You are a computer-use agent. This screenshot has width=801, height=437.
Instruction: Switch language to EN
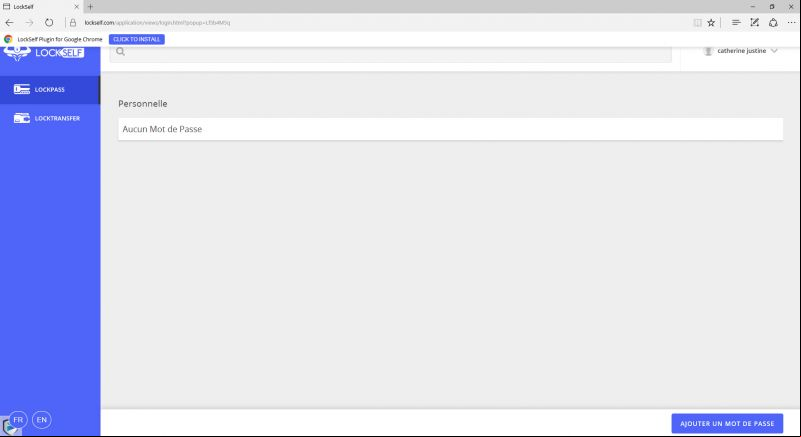[41, 420]
